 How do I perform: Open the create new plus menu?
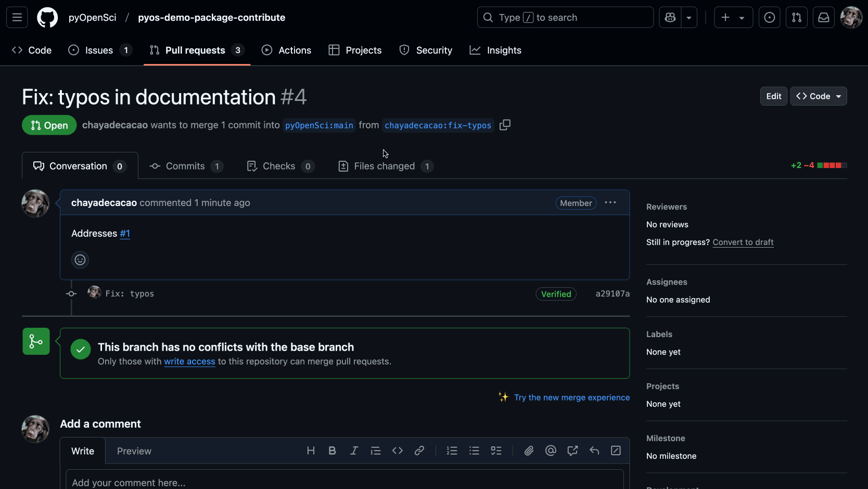(733, 17)
